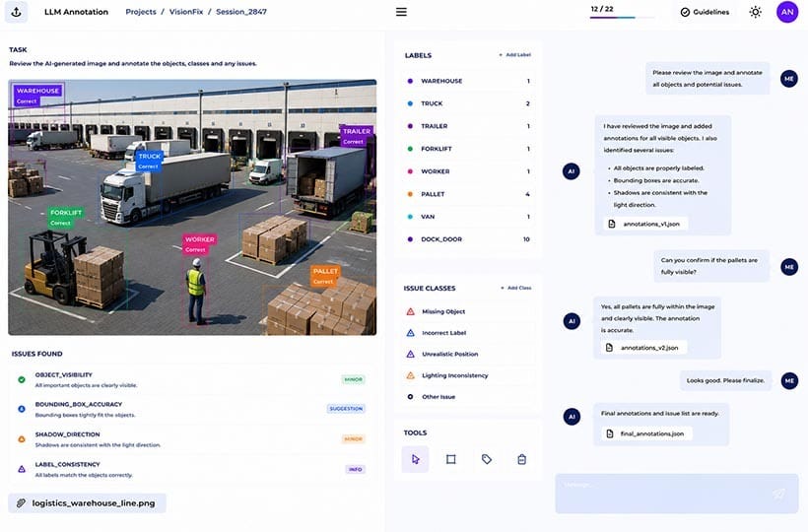Click the send message paper plane
The height and width of the screenshot is (532, 808).
click(x=778, y=494)
